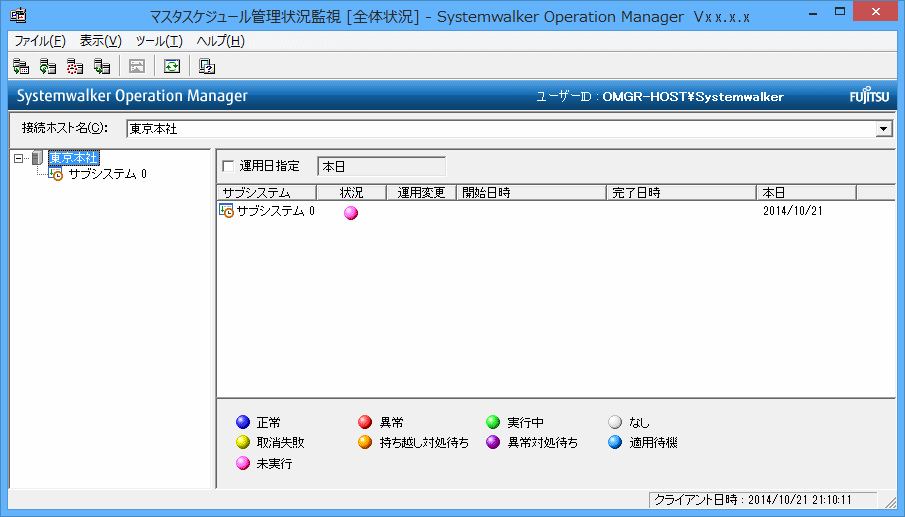Select サブシステム 0 in the tree

coord(107,174)
